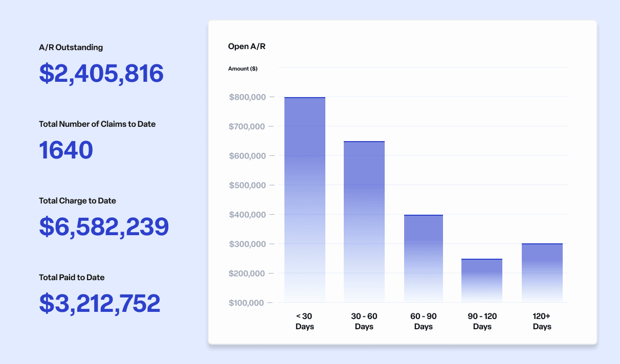
Task: Click the 120+ Days axis label
Action: pyautogui.click(x=542, y=322)
